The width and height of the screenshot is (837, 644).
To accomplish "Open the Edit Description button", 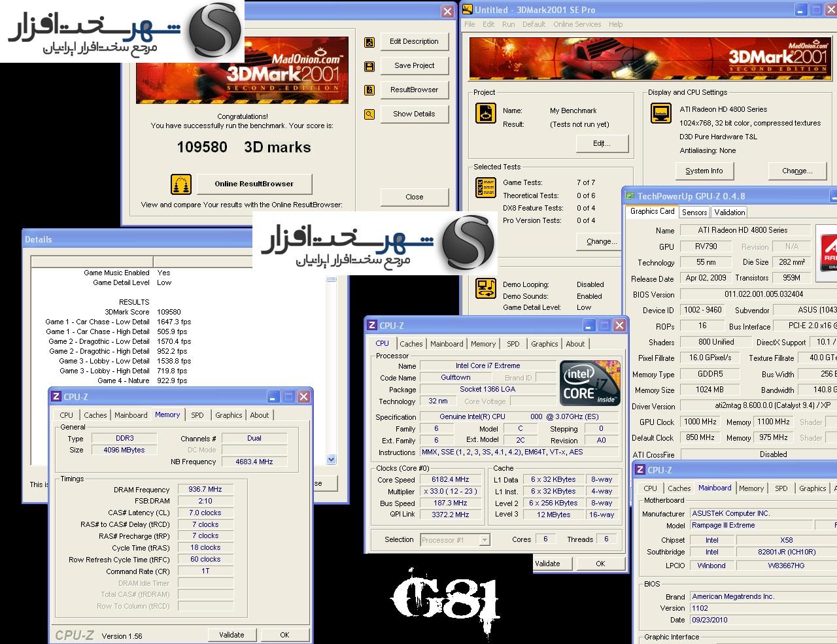I will point(414,41).
